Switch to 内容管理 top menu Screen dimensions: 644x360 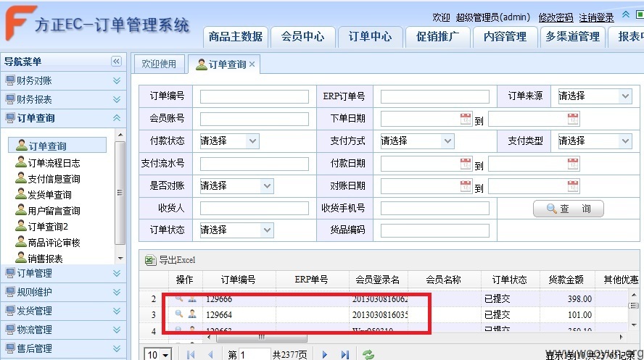505,37
